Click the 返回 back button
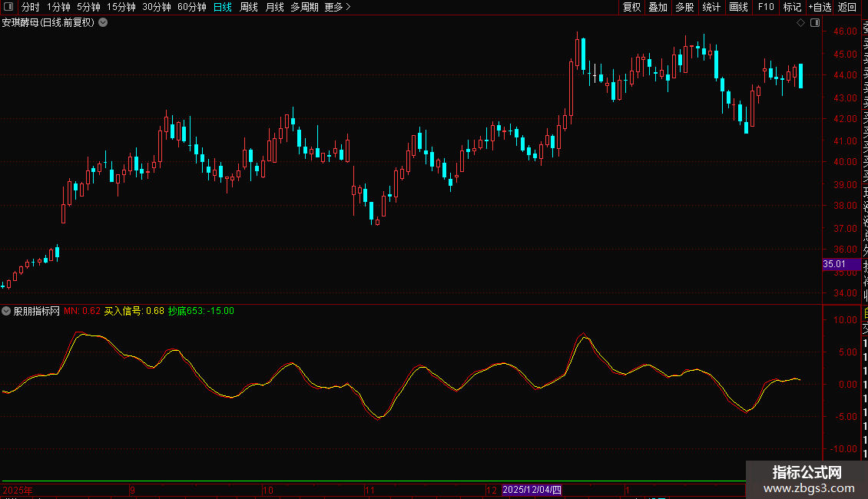Image resolution: width=868 pixels, height=499 pixels. point(847,7)
